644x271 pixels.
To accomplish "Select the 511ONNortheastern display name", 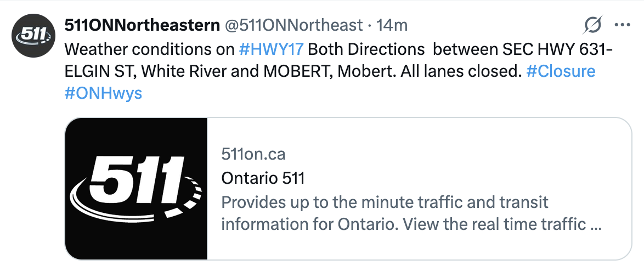I will pyautogui.click(x=141, y=25).
